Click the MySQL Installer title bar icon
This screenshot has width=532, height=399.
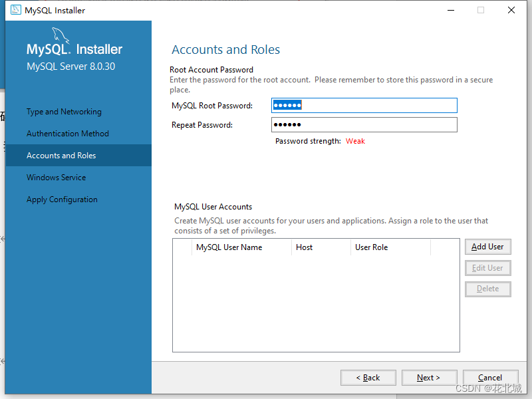click(15, 10)
